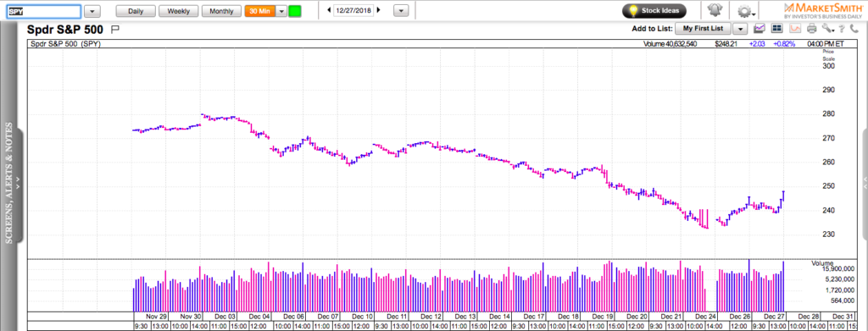
Task: Click the Spdr S&P 500 title
Action: 64,29
